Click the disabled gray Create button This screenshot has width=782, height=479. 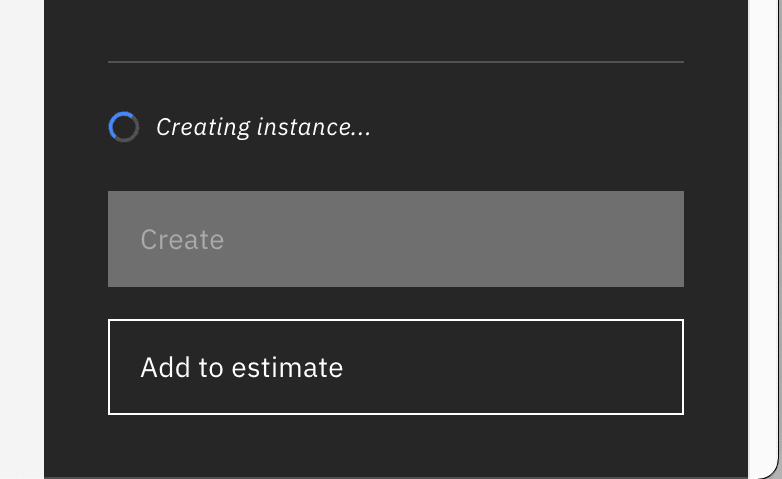[x=395, y=239]
